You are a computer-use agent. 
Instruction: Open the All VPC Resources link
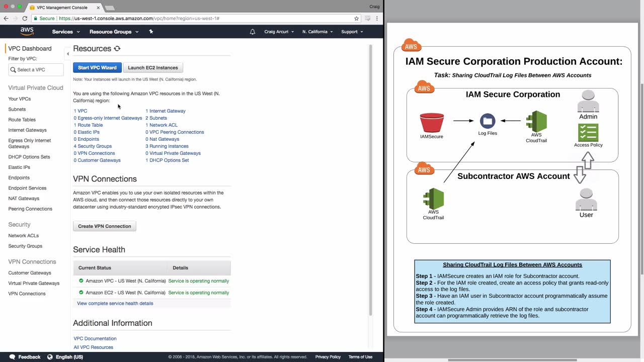[94, 347]
